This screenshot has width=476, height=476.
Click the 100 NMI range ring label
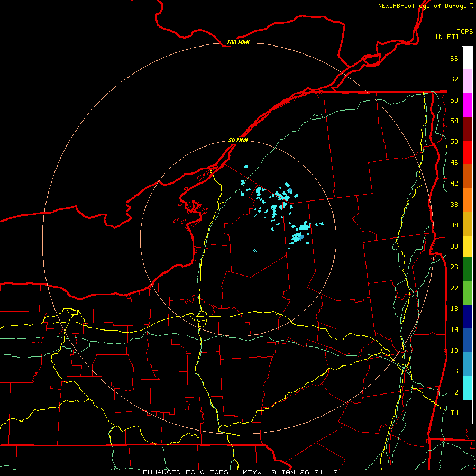238,42
